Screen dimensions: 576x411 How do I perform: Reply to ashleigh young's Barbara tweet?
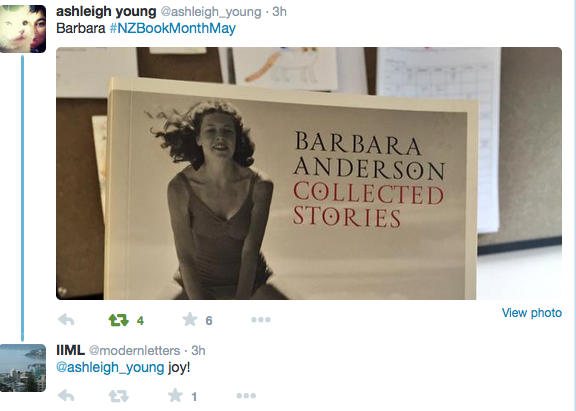pyautogui.click(x=66, y=320)
